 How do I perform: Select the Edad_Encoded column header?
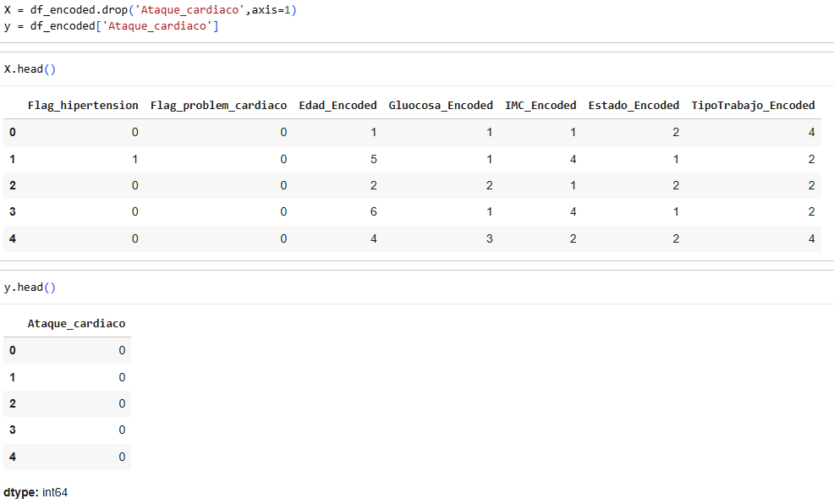coord(337,105)
